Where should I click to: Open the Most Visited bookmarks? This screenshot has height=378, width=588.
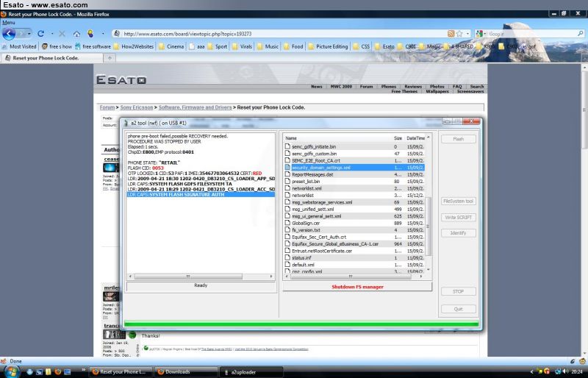click(x=19, y=46)
